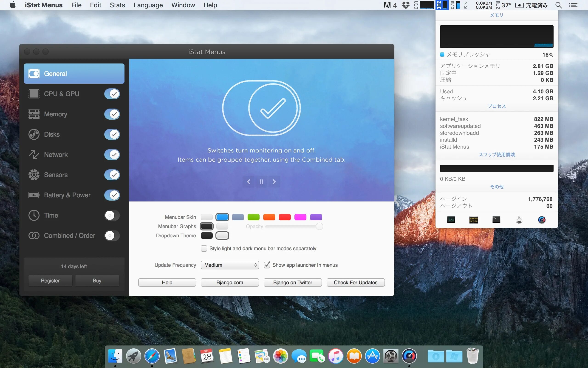
Task: Go to next slide in banner
Action: pyautogui.click(x=274, y=182)
